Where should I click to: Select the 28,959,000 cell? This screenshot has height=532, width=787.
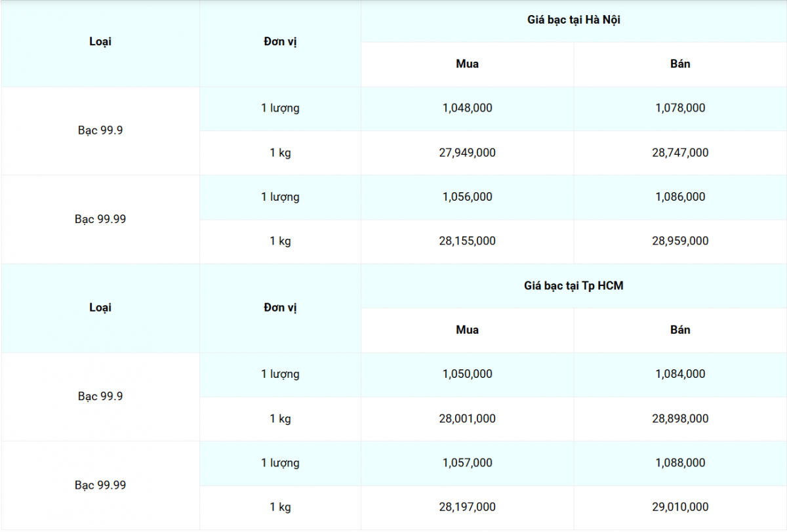tap(680, 241)
